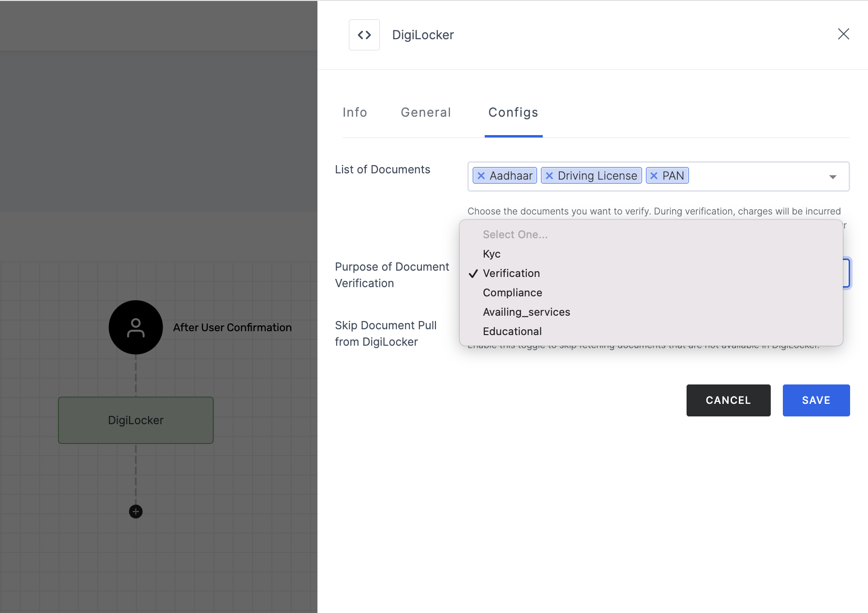
Task: Click the code brackets icon beside DigiLocker
Action: tap(364, 35)
